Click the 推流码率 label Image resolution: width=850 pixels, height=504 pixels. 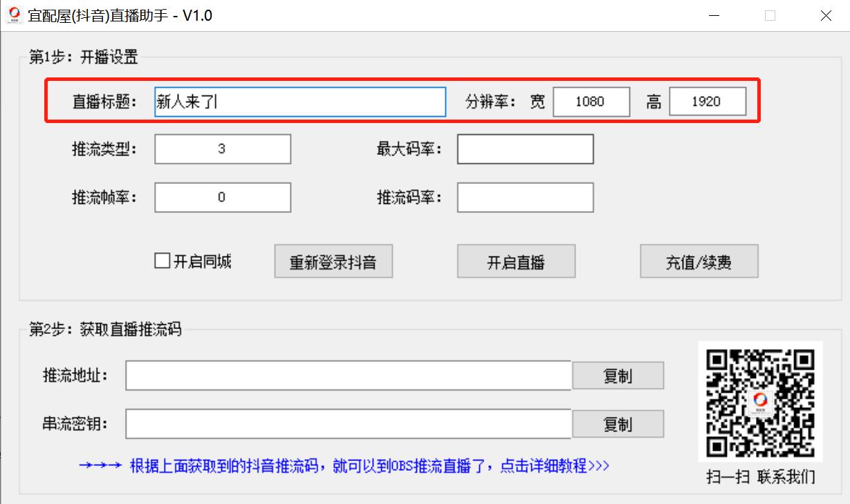[409, 197]
